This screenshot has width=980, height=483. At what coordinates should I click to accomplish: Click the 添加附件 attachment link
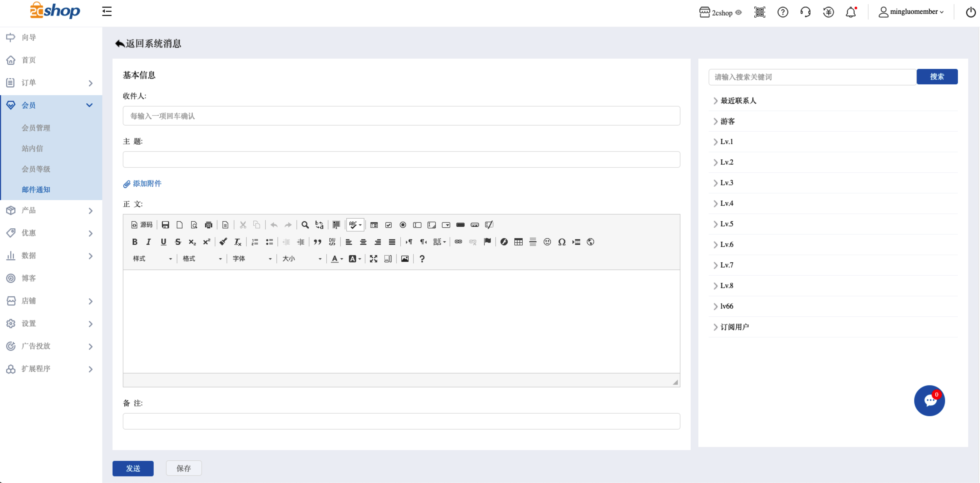pyautogui.click(x=142, y=184)
